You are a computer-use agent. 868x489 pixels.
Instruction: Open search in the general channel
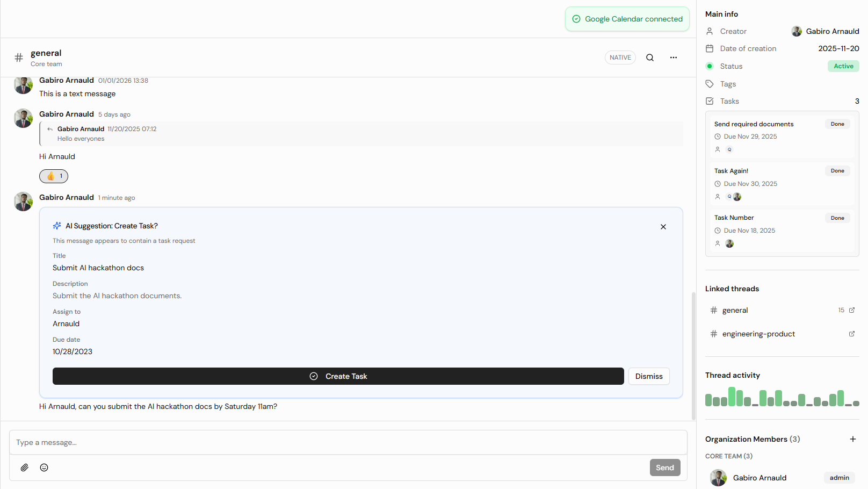point(650,57)
